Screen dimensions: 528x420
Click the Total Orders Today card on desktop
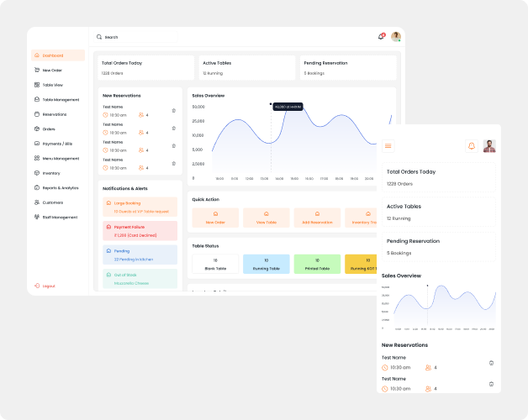[145, 67]
